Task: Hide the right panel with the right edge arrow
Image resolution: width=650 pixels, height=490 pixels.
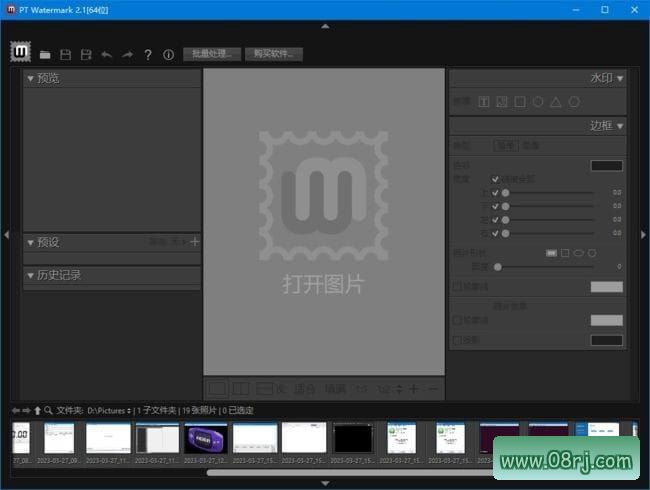Action: [x=643, y=235]
